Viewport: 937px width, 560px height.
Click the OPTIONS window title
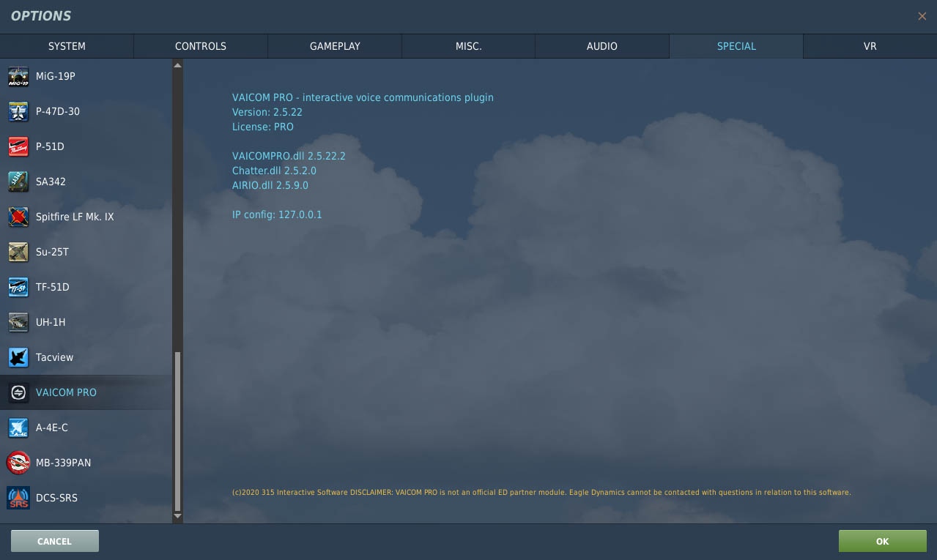pos(41,16)
